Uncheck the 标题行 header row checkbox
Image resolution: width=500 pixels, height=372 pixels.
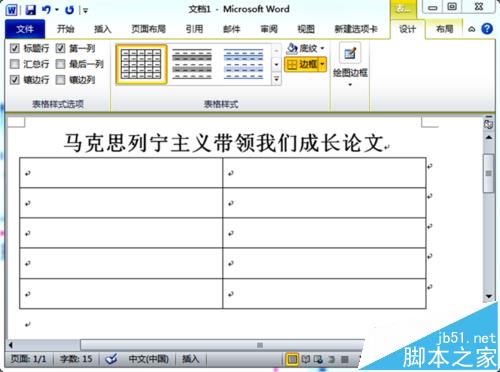tap(15, 48)
